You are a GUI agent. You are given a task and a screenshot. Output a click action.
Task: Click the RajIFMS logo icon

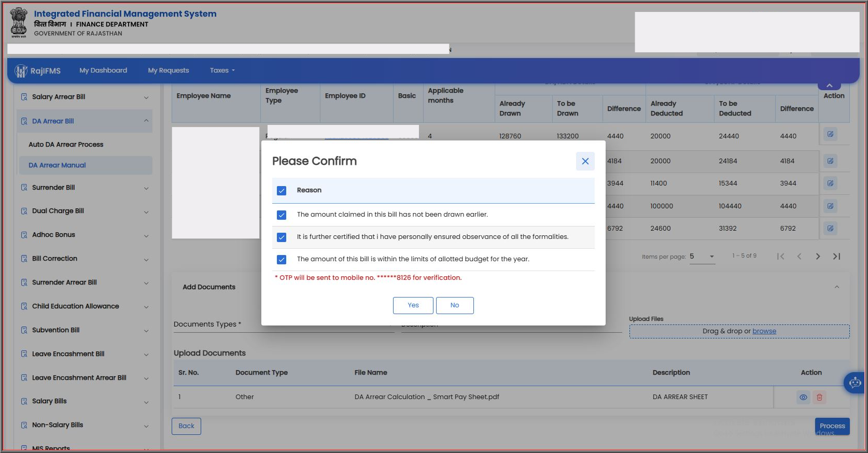pos(21,71)
